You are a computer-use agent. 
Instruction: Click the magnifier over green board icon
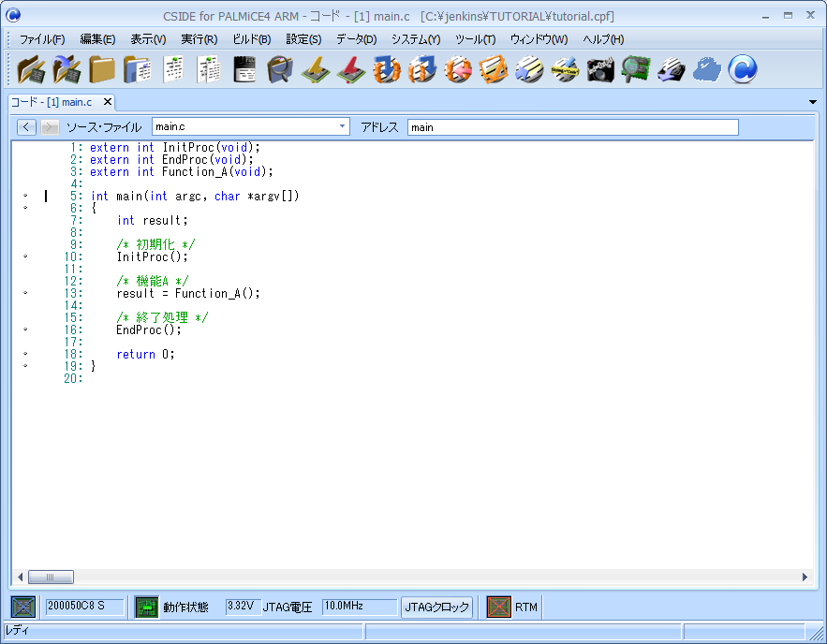click(x=636, y=69)
